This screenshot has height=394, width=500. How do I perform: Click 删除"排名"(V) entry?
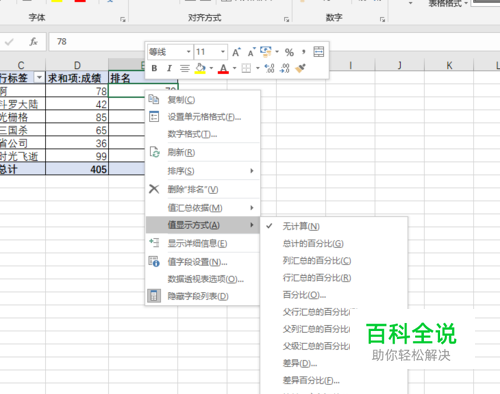pyautogui.click(x=203, y=190)
